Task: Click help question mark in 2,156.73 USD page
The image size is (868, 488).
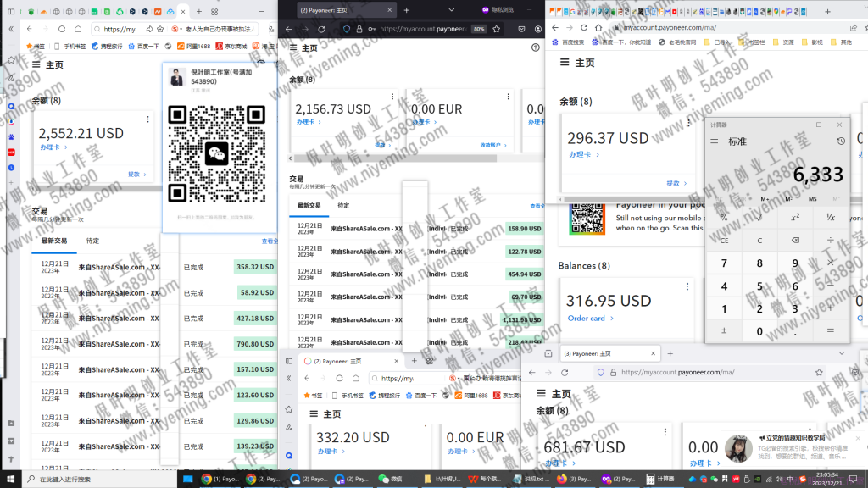Action: click(536, 47)
